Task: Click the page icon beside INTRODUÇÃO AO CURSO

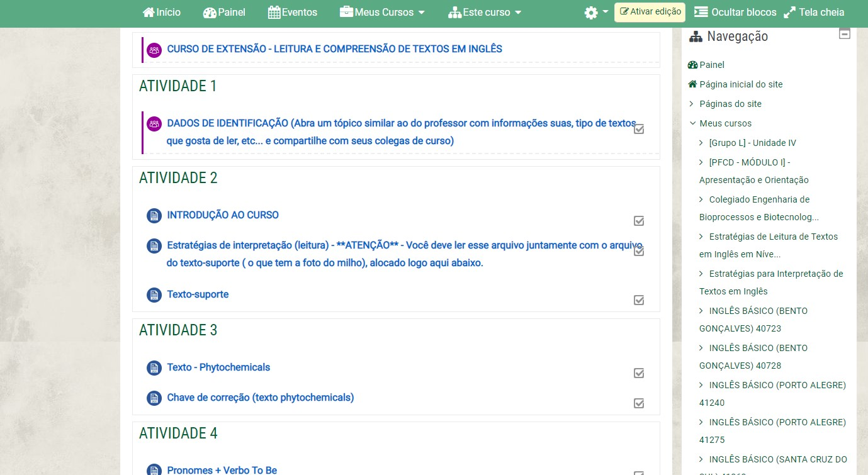Action: click(x=154, y=216)
